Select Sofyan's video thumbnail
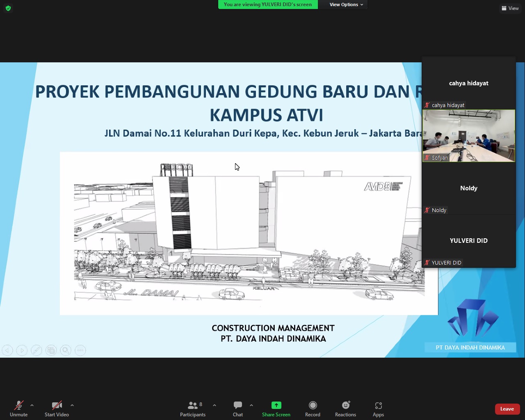Image resolution: width=525 pixels, height=420 pixels. point(468,135)
